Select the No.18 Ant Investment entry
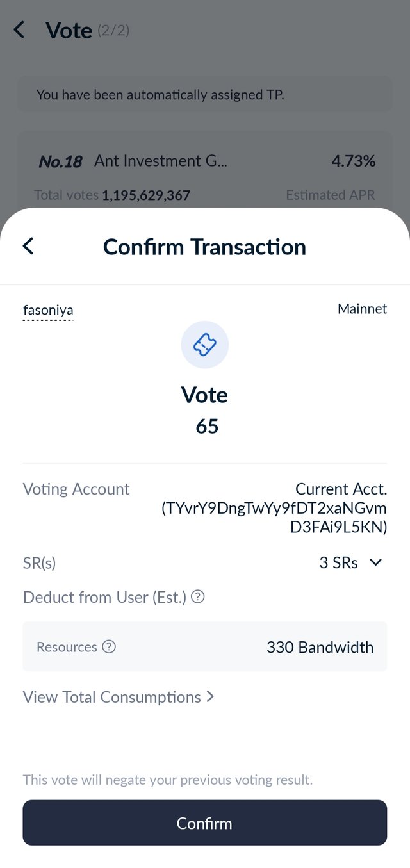This screenshot has width=410, height=868. coord(160,161)
